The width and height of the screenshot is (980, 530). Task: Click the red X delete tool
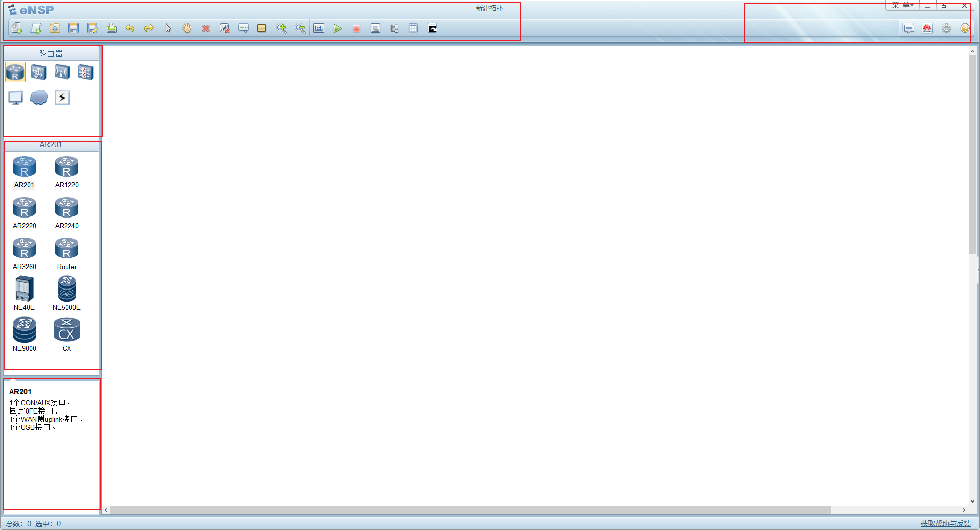pos(206,29)
